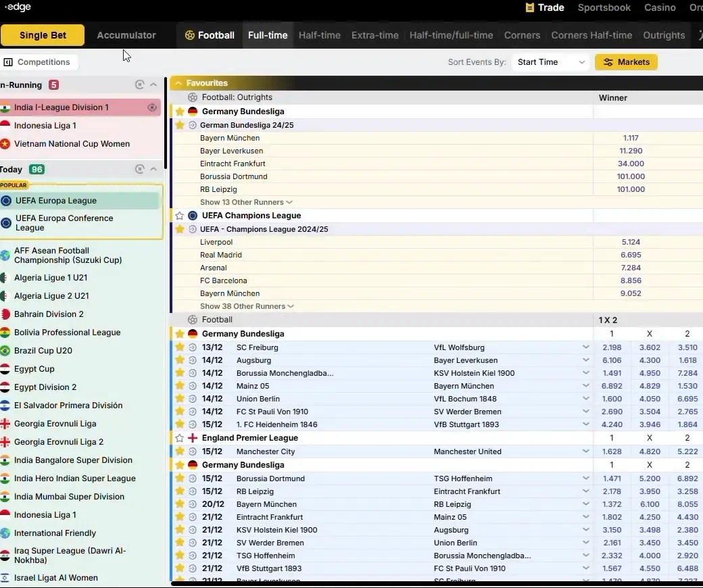Screen dimensions: 703x588
Task: Click the UEFA Europa League logo in sidebar
Action: click(x=6, y=200)
